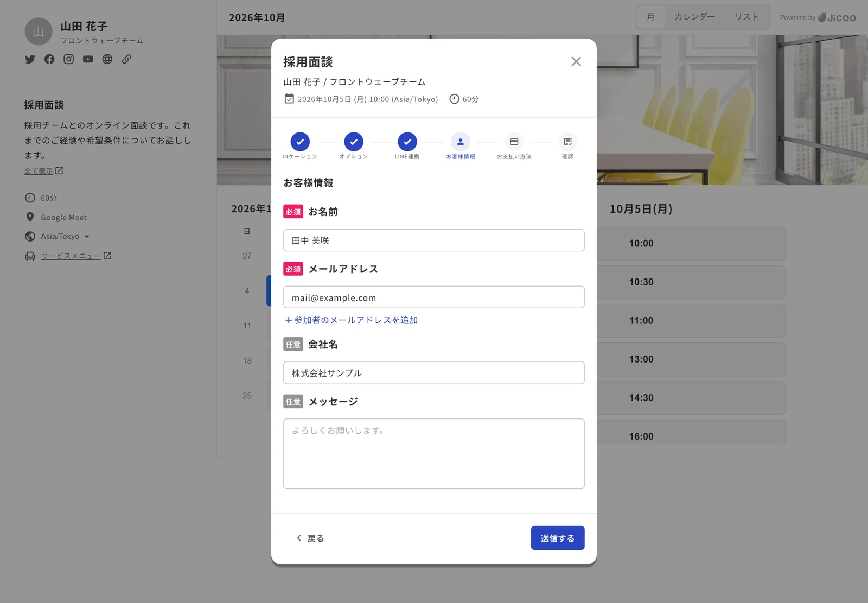Click the 山 profile avatar
868x603 pixels.
39,31
